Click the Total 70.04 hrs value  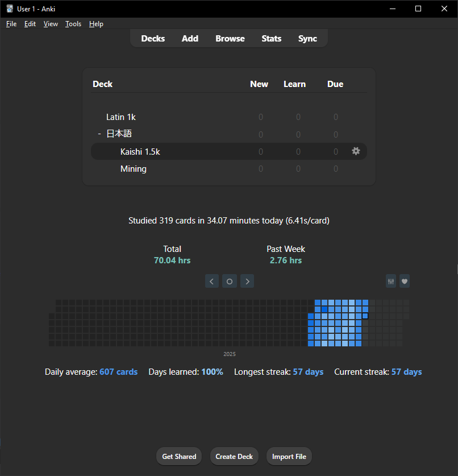tap(172, 260)
